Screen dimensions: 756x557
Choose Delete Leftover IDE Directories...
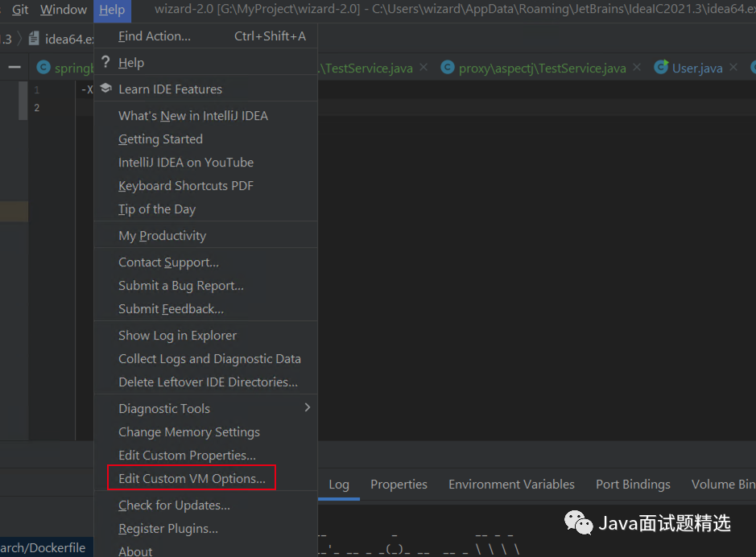pyautogui.click(x=206, y=382)
